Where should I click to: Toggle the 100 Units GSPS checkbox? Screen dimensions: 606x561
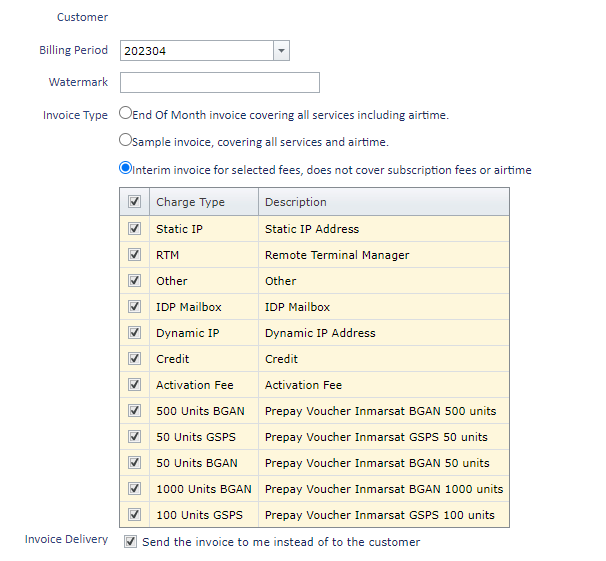point(134,515)
